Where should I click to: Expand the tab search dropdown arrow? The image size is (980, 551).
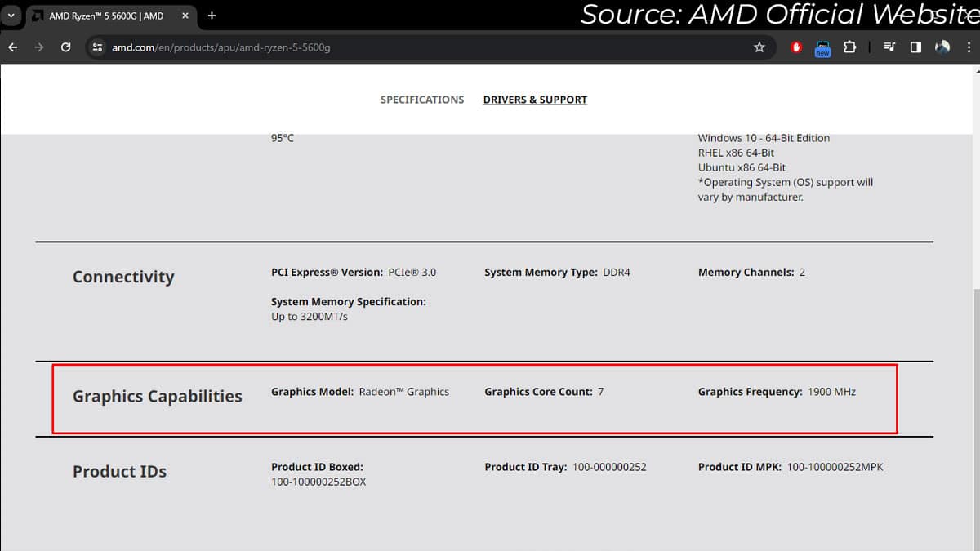click(11, 16)
